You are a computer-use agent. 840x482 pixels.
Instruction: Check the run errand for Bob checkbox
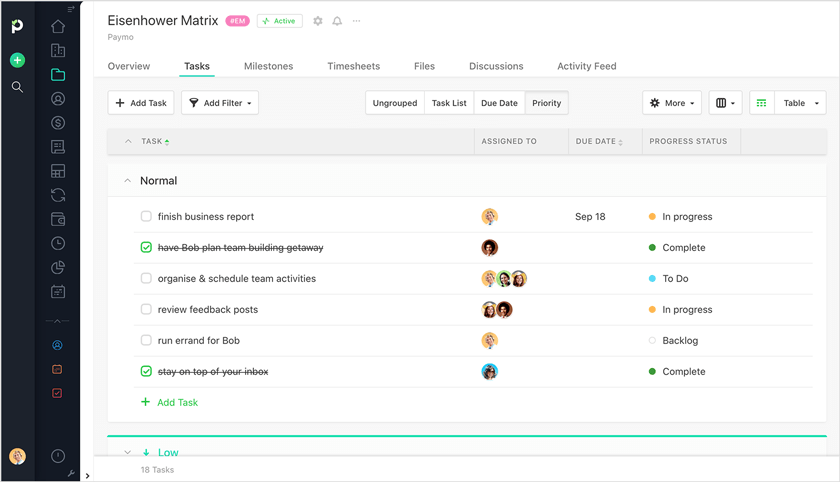(x=146, y=341)
